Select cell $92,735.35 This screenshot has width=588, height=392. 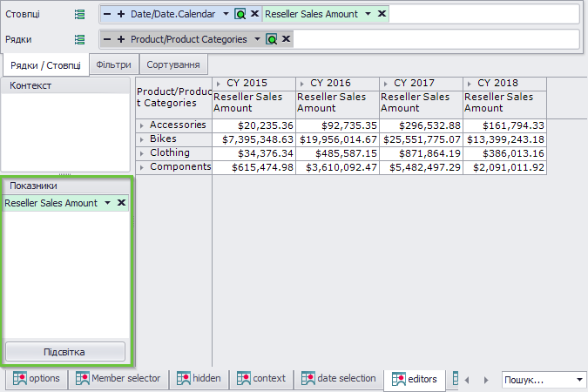(337, 125)
